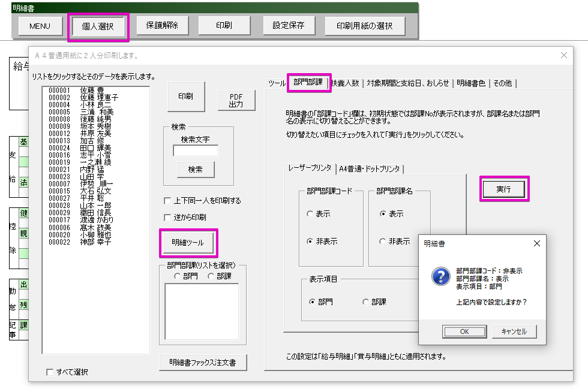Viewport: 588px width, 392px height.
Task: Enable 上下同一人を印刷する checkbox
Action: [168, 201]
